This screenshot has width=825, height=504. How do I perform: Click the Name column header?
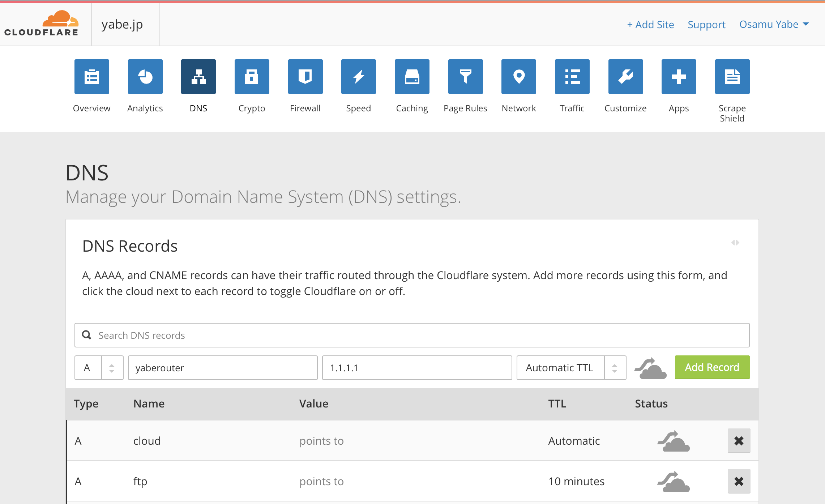(149, 403)
